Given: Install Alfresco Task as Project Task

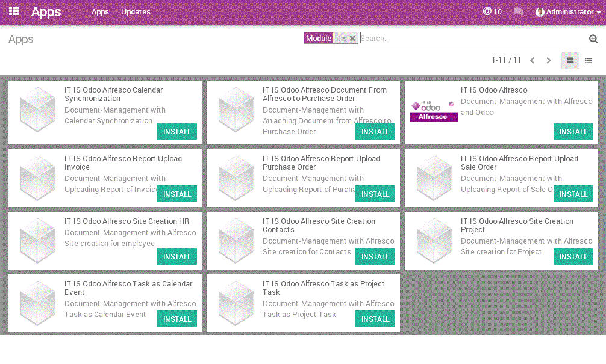Looking at the screenshot, I should pos(375,319).
